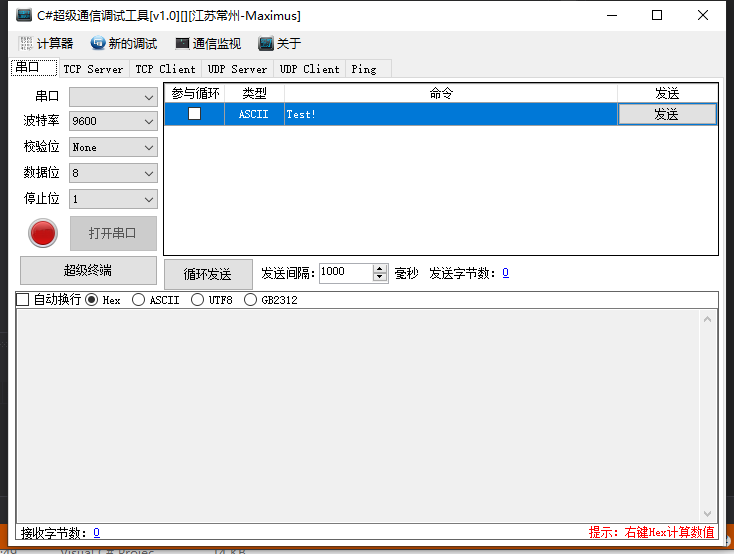This screenshot has width=734, height=554.
Task: Select the UTF8 encoding radio button
Action: coord(197,300)
